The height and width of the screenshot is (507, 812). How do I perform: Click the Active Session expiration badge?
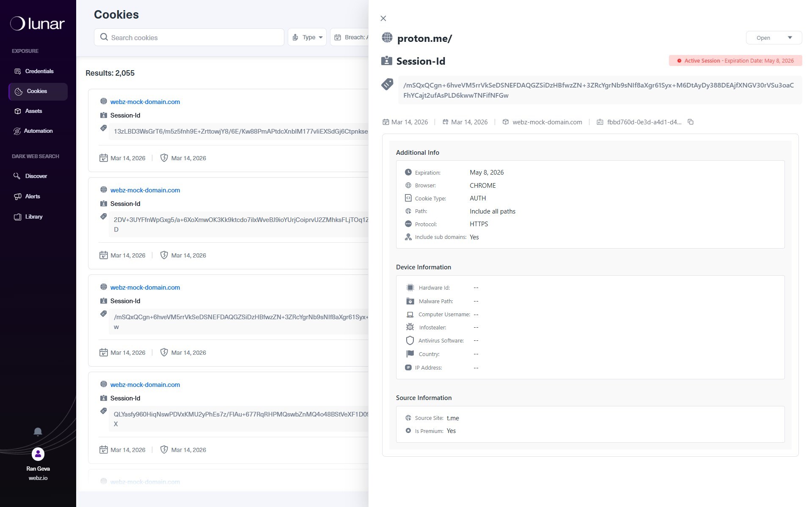click(735, 60)
